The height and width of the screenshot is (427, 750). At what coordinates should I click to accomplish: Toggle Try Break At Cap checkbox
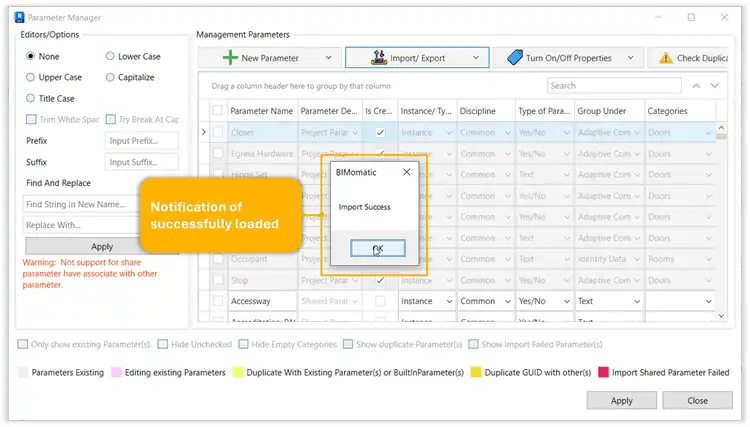pos(110,119)
